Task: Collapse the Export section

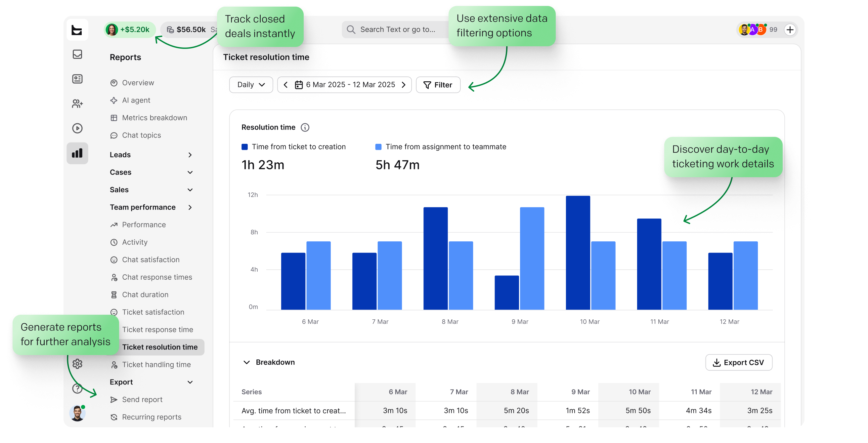Action: click(x=152, y=383)
